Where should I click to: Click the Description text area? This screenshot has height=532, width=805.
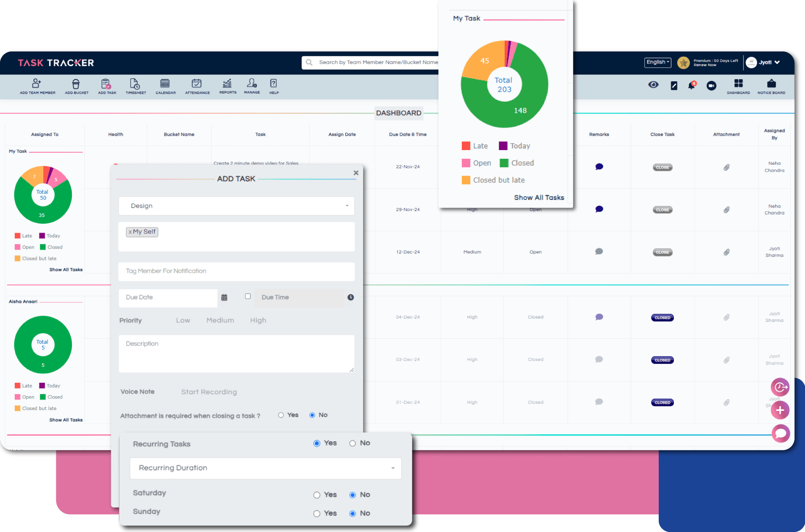click(x=236, y=354)
